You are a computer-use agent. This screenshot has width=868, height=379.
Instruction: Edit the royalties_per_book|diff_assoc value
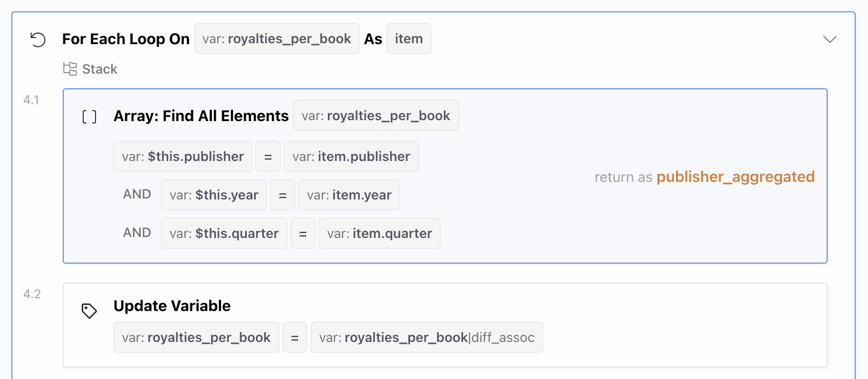click(x=426, y=338)
